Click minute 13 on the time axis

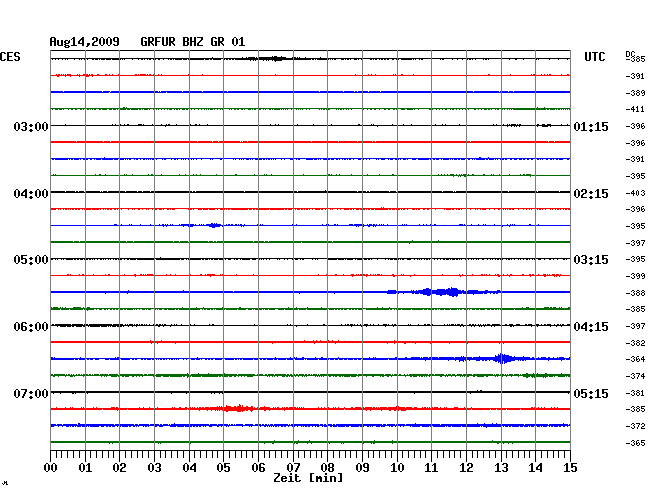coord(501,467)
